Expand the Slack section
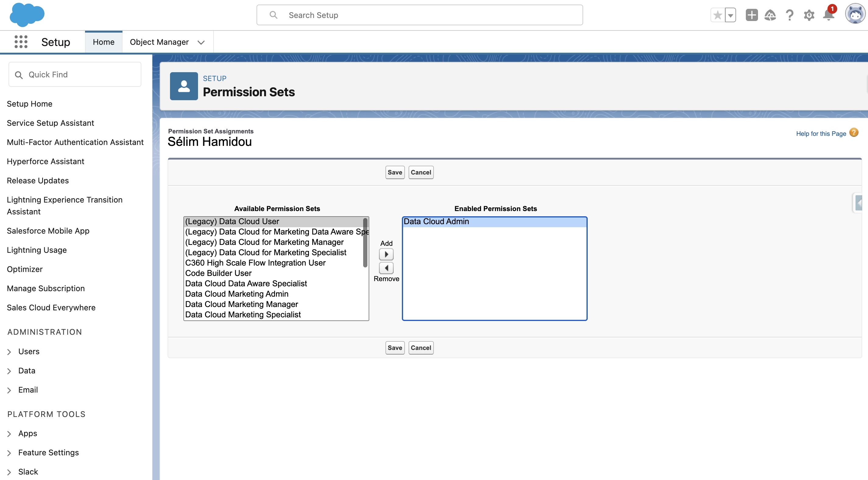 coord(9,472)
